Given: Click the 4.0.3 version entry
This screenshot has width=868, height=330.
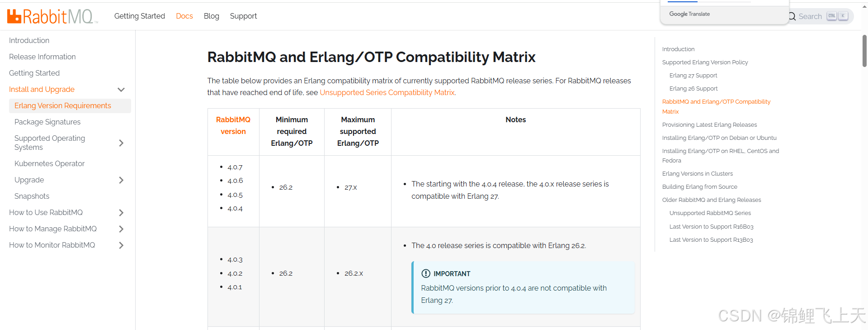Looking at the screenshot, I should point(235,259).
